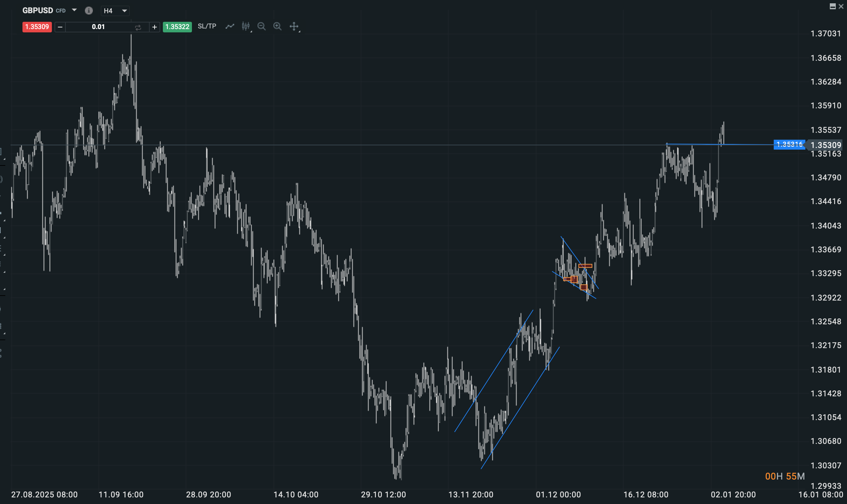Click the blue 1.35316 price line label
This screenshot has width=847, height=504.
(789, 145)
